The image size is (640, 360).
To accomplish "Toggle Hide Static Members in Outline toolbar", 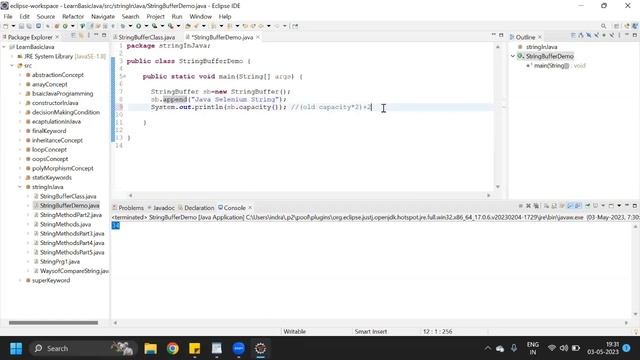I will point(596,36).
